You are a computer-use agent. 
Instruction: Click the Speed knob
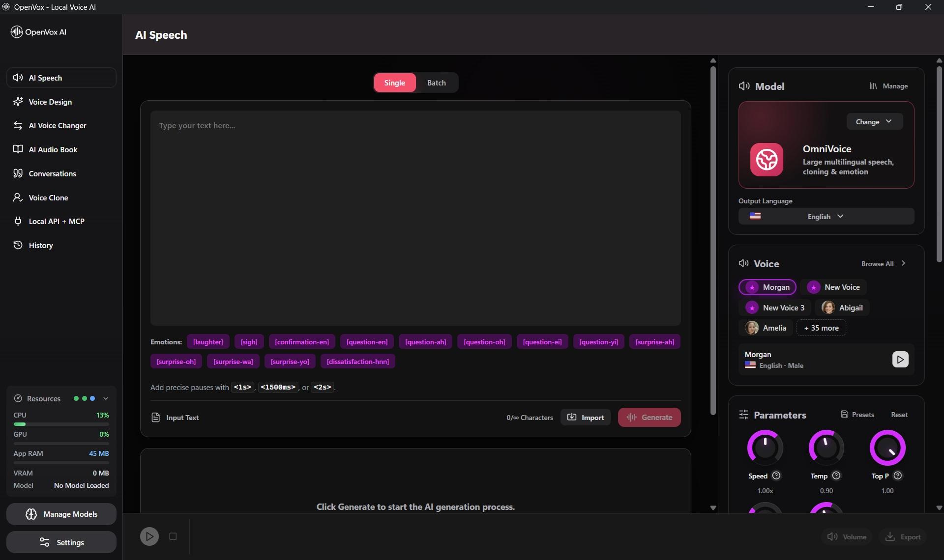765,448
